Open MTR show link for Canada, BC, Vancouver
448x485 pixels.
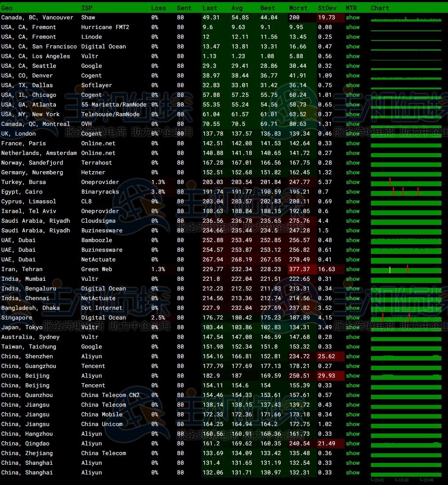tap(353, 18)
